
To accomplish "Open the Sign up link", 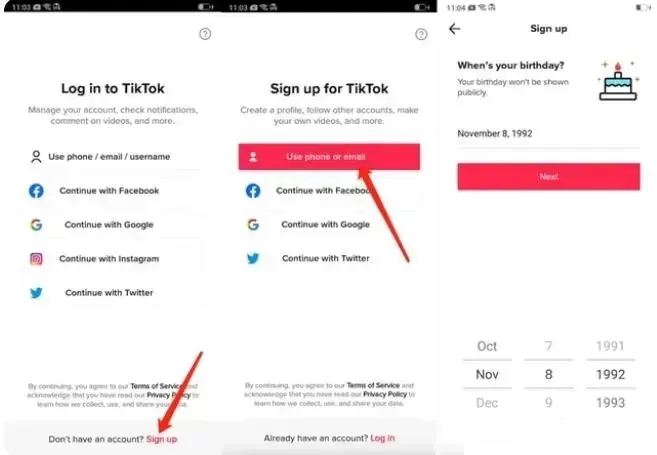I will coord(162,439).
